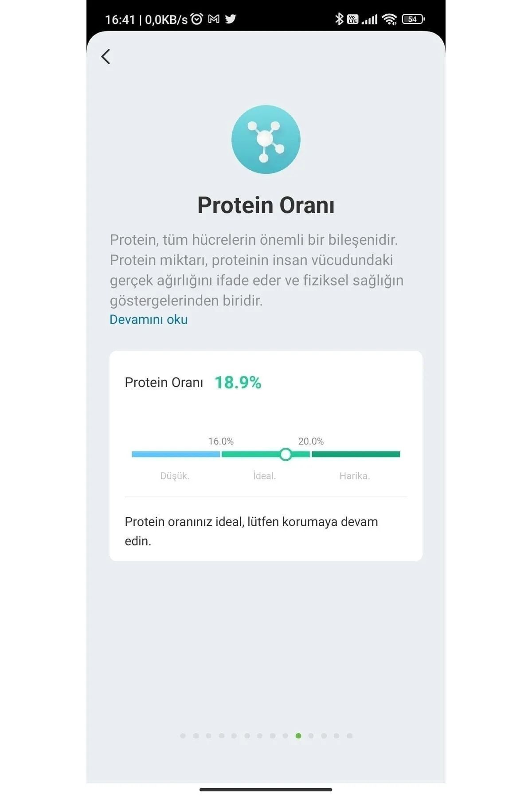
Task: Tap the Bluetooth status icon
Action: [339, 19]
